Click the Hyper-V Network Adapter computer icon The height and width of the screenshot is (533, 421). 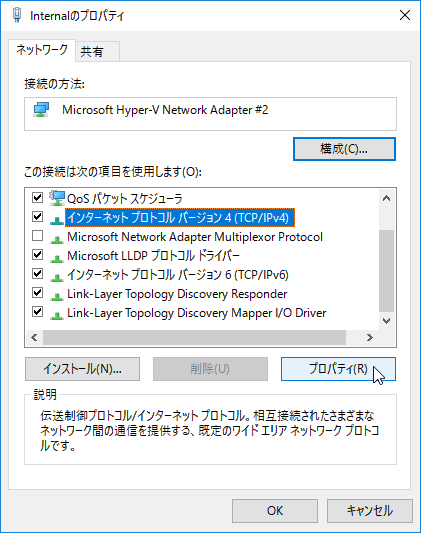tap(41, 110)
